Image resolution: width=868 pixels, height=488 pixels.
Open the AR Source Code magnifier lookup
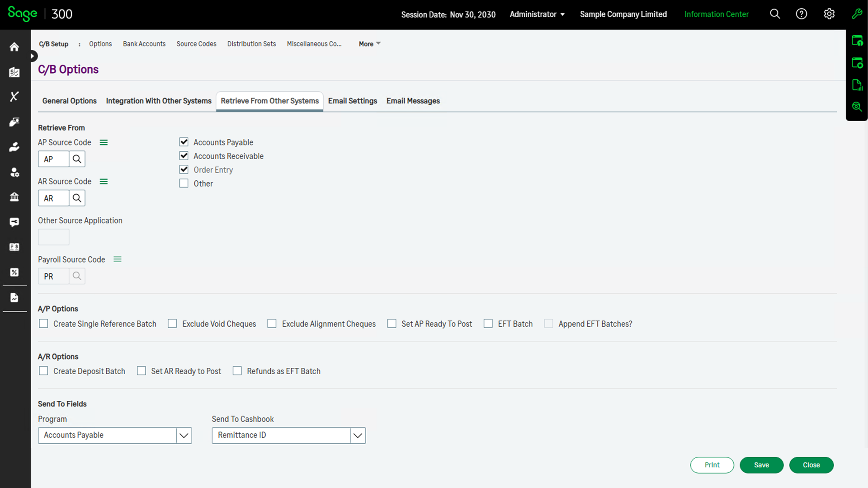[77, 198]
